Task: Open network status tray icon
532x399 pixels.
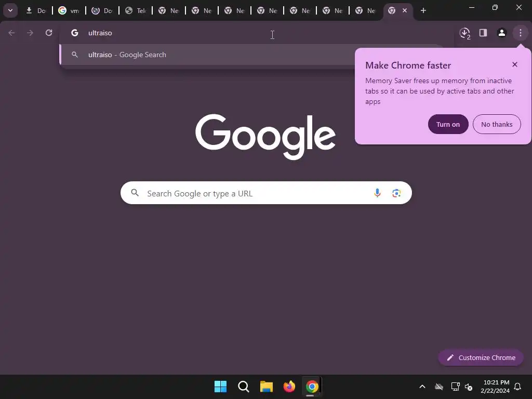Action: coord(455,387)
